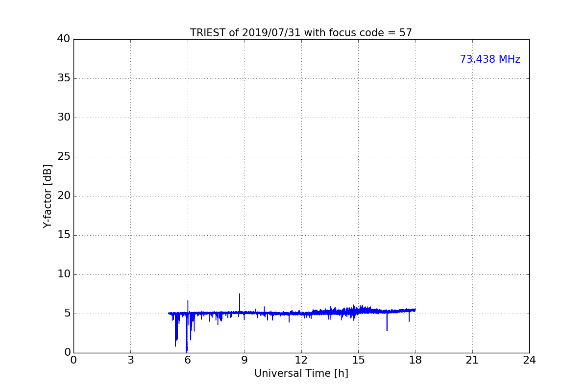Select the 73.438 MHz frequency label

(490, 59)
